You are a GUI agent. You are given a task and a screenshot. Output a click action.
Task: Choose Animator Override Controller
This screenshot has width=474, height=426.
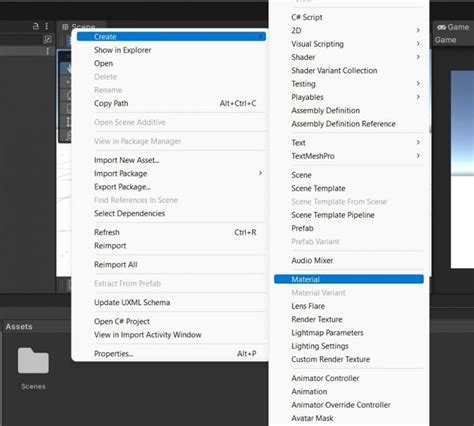pyautogui.click(x=349, y=405)
